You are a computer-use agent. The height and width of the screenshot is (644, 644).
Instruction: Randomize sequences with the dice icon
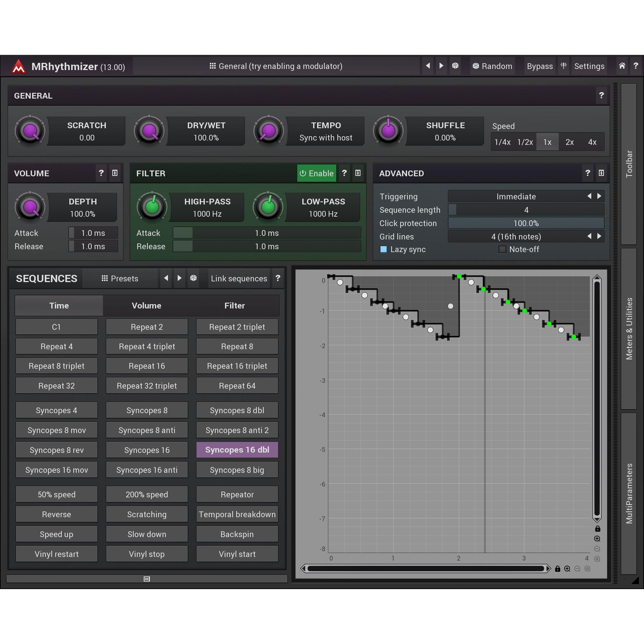coord(194,278)
